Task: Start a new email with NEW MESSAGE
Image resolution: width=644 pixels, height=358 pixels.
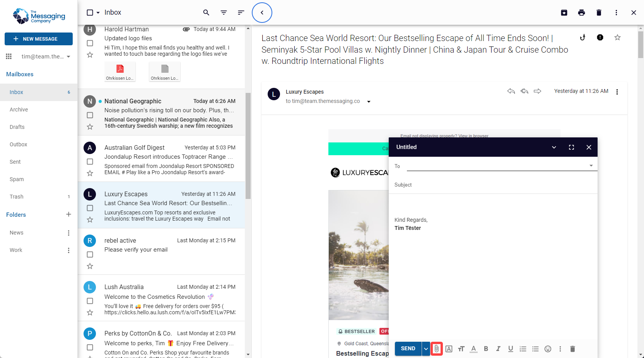Action: (38, 39)
